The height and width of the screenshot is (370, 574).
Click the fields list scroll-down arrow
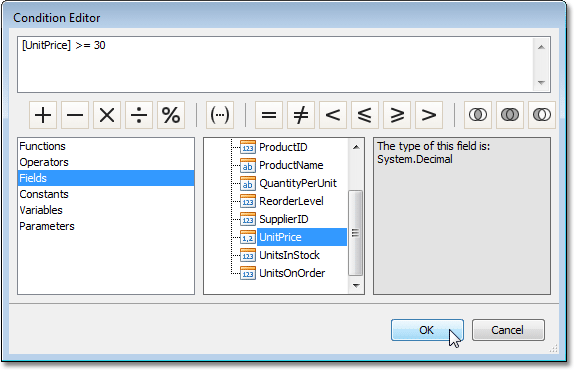pyautogui.click(x=356, y=285)
